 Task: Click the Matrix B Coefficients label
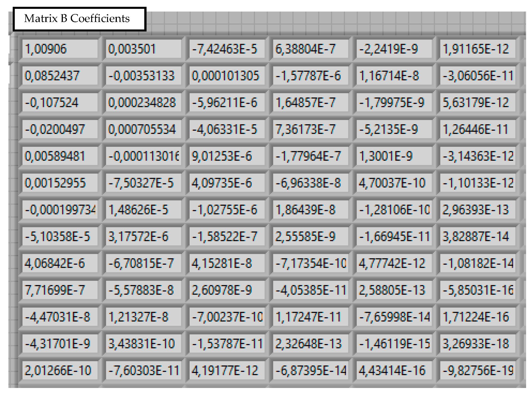pos(79,19)
